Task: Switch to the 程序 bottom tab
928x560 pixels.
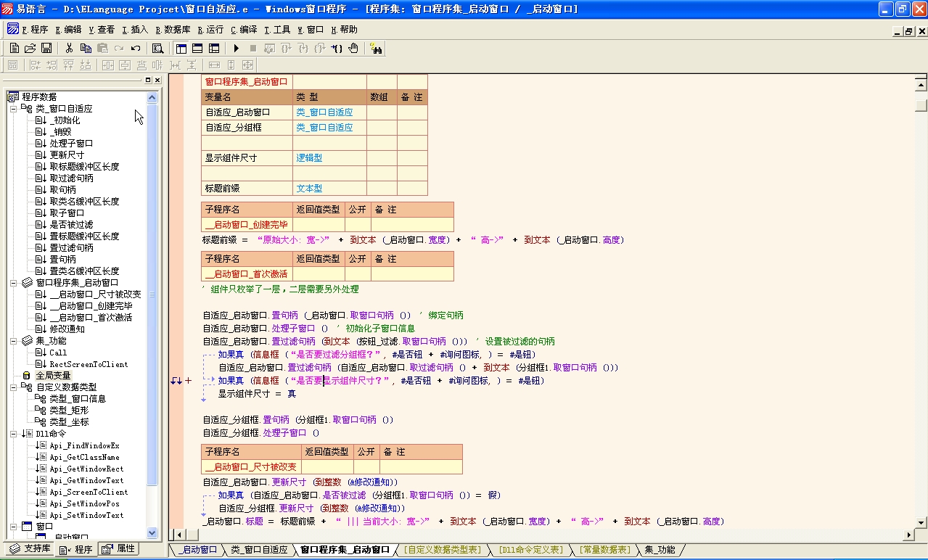Action: 76,549
